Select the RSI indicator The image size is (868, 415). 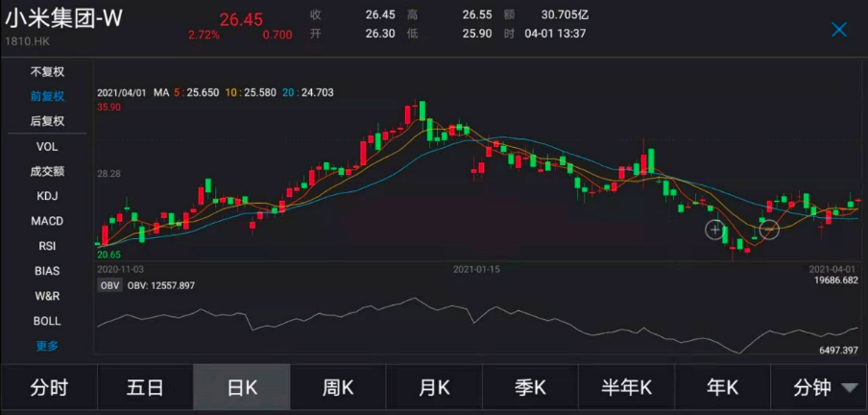tap(47, 246)
